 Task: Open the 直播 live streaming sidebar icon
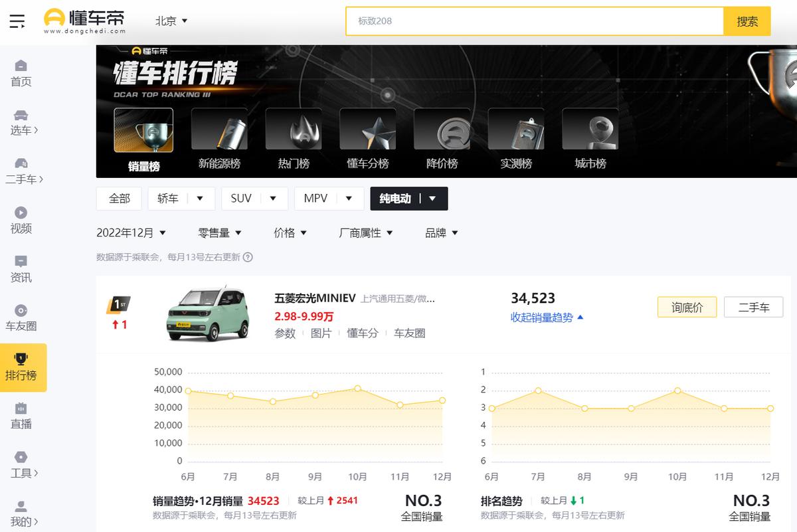(x=21, y=416)
